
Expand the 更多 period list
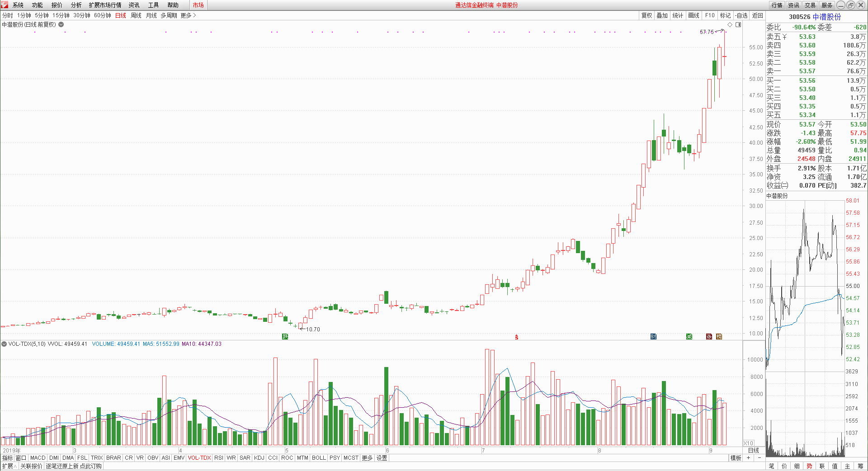tap(188, 15)
